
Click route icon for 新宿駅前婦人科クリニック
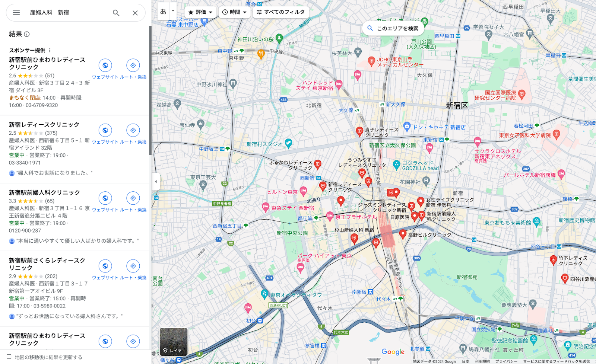(133, 198)
